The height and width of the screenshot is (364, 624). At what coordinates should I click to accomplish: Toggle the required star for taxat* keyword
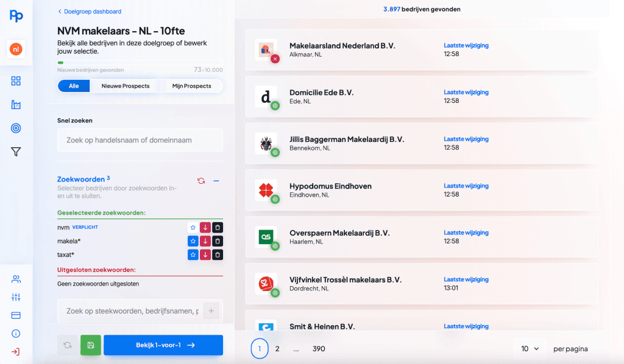[x=193, y=254]
